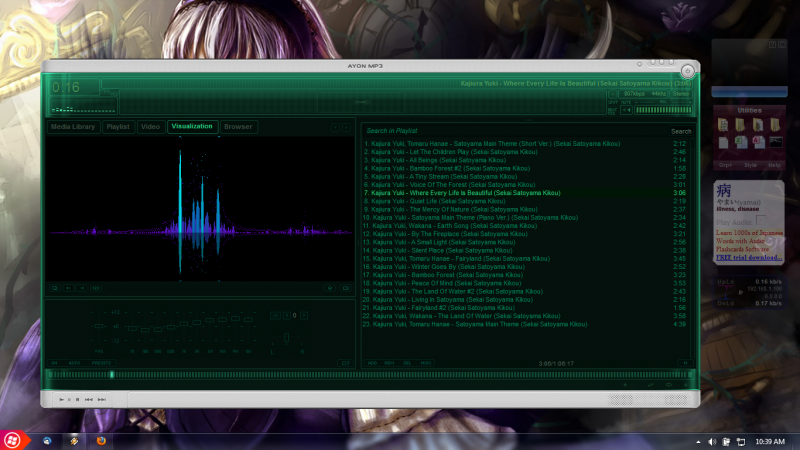Switch to the Media Library tab
This screenshot has height=450, width=800.
pyautogui.click(x=73, y=127)
